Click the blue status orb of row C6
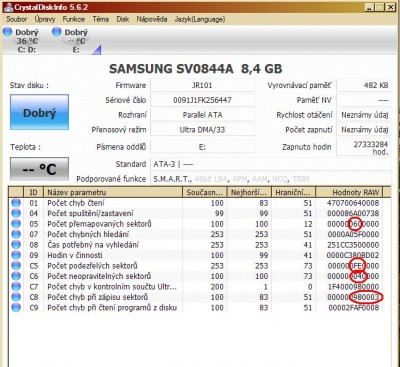 click(16, 276)
